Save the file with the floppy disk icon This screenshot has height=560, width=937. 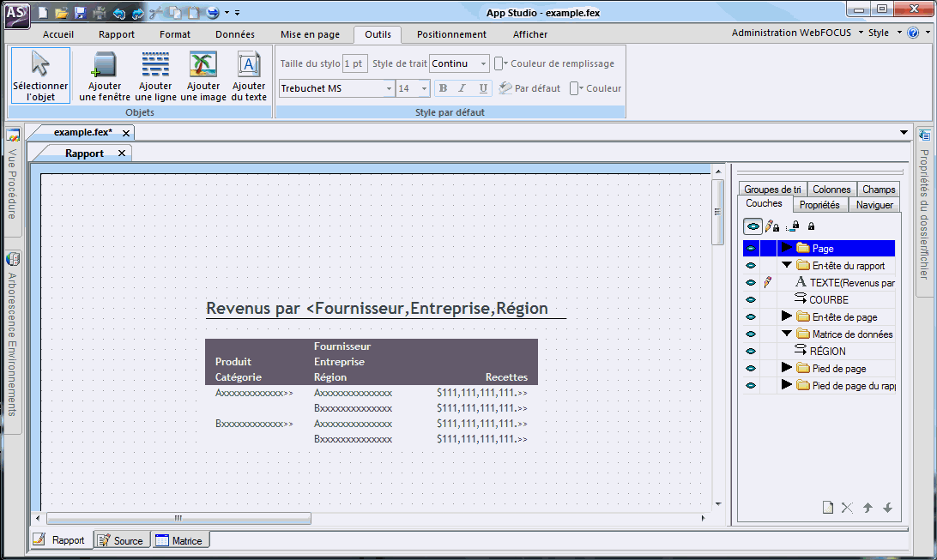pyautogui.click(x=80, y=13)
